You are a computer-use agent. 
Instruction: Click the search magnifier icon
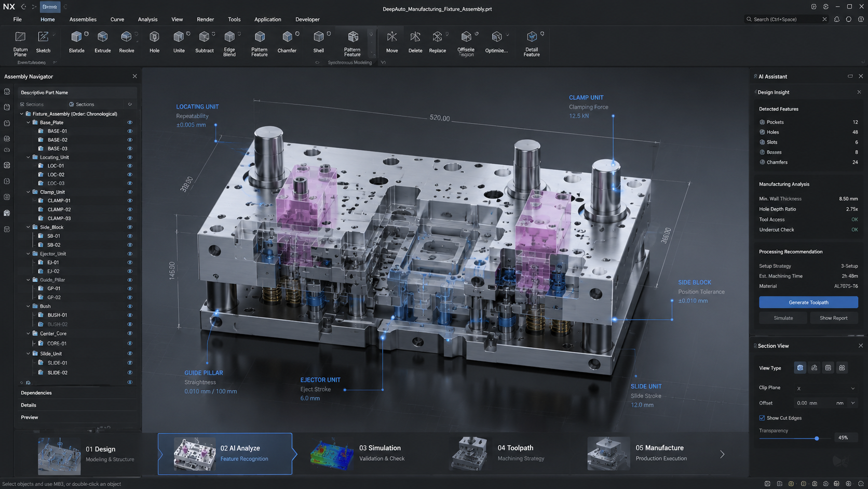coord(749,19)
